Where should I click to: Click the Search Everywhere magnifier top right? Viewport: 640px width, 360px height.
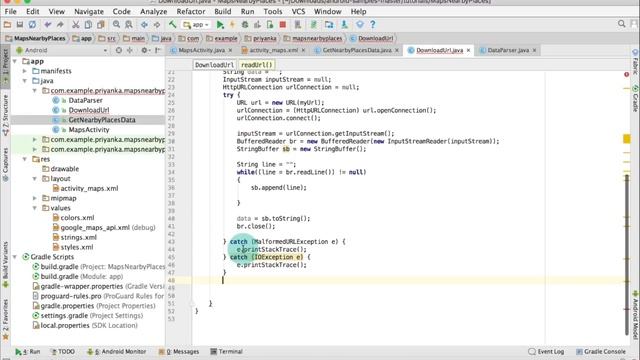coord(622,24)
